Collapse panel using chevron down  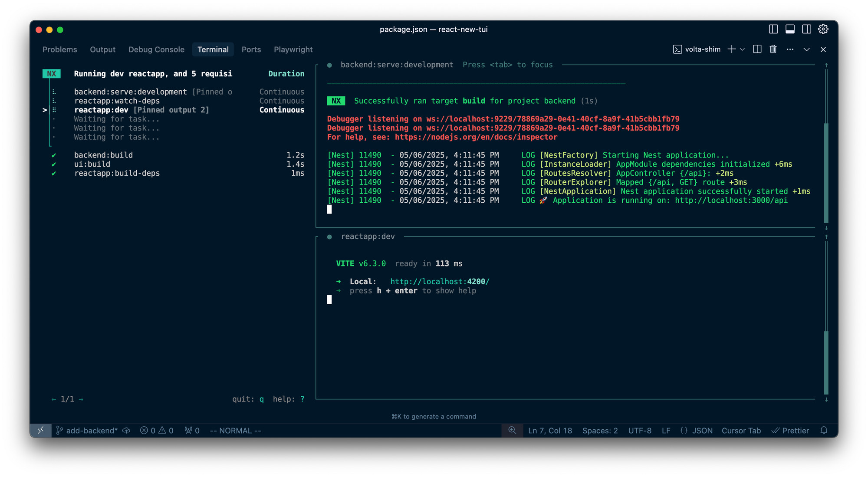pyautogui.click(x=806, y=49)
